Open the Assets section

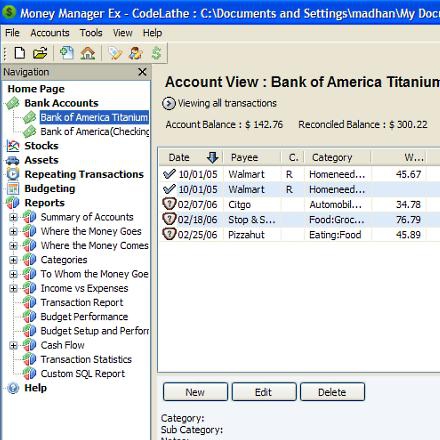tap(41, 160)
